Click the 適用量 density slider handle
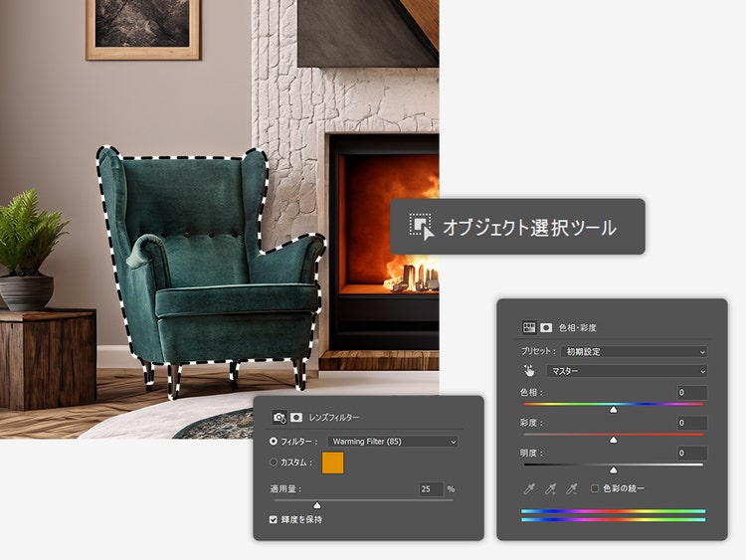The image size is (746, 560). pyautogui.click(x=317, y=505)
